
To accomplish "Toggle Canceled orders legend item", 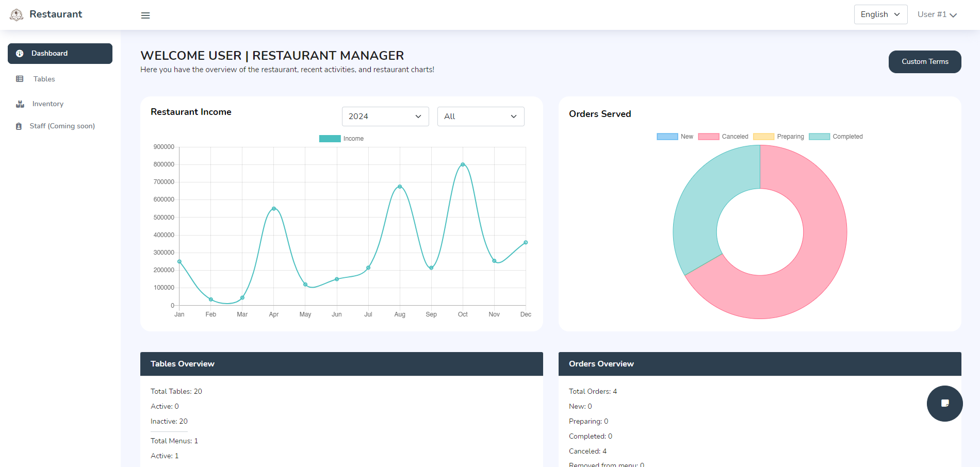I will coord(723,137).
